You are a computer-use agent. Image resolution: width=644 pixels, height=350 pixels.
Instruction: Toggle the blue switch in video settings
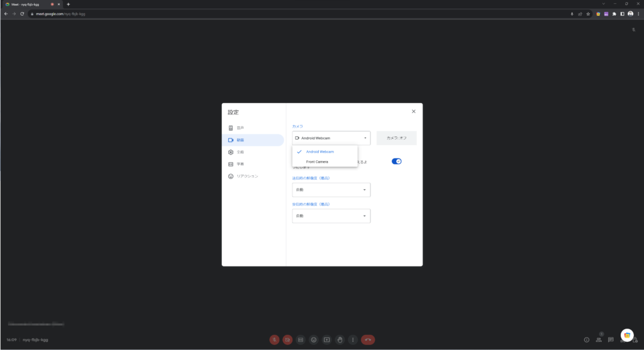pyautogui.click(x=396, y=161)
